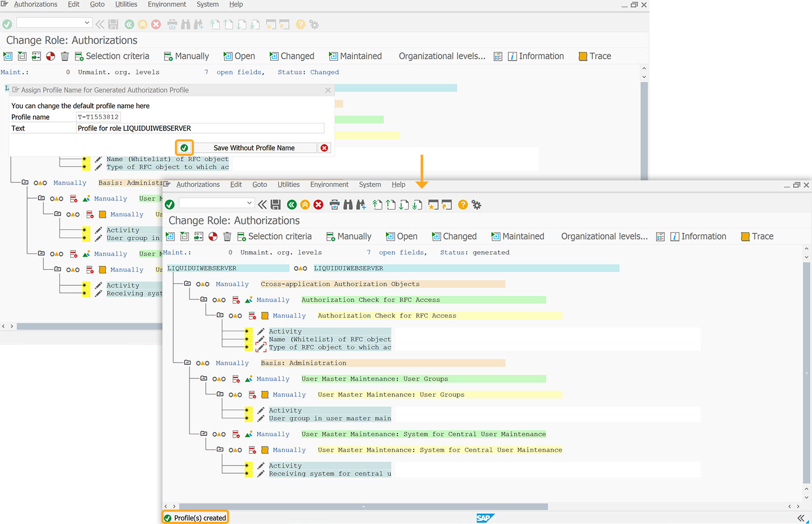
Task: Click Maintained button in back window toolbar
Action: click(x=355, y=56)
